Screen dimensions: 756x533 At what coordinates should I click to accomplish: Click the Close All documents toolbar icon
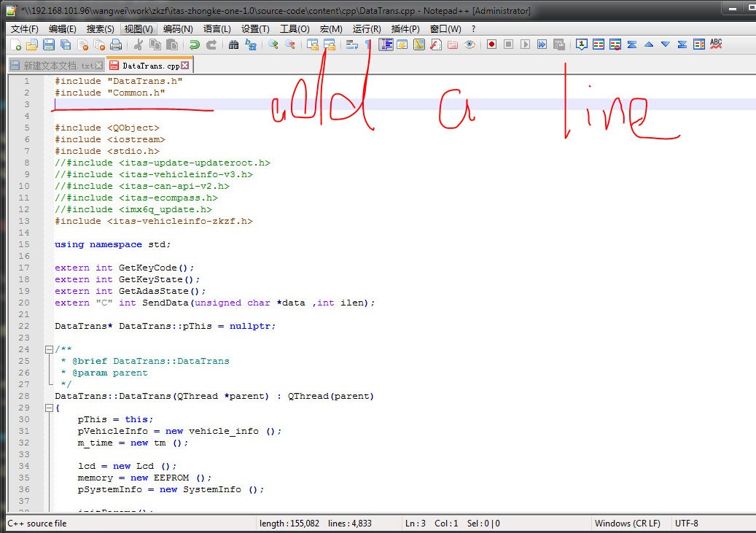pyautogui.click(x=99, y=45)
